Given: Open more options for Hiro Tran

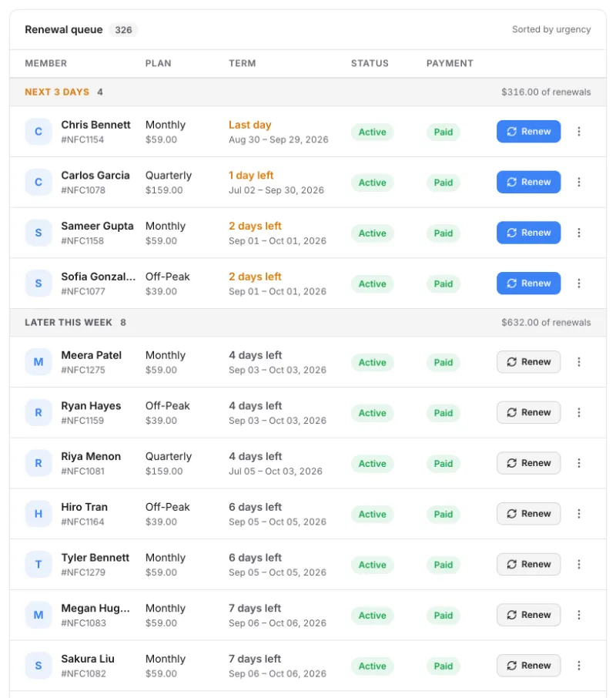Looking at the screenshot, I should [x=578, y=514].
